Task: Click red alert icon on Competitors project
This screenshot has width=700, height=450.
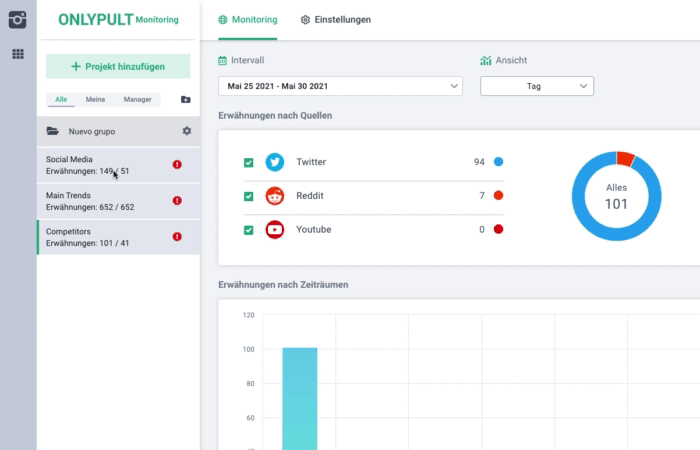Action: tap(177, 237)
